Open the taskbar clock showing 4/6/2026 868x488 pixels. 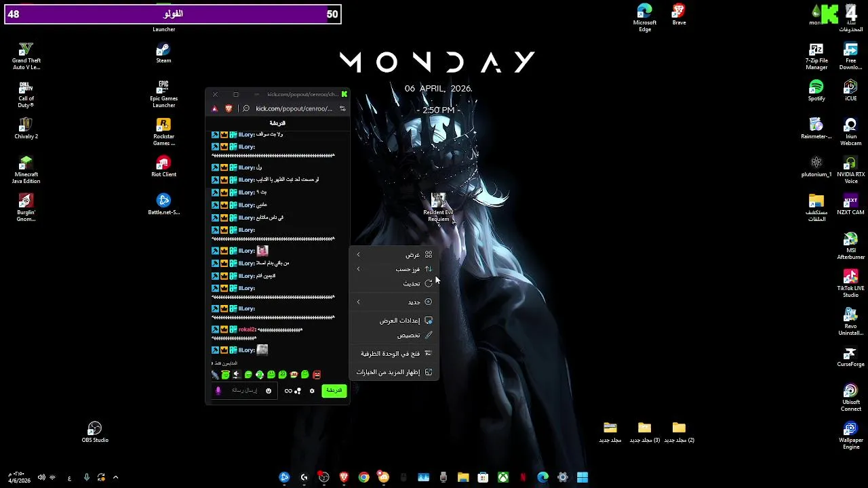click(x=20, y=477)
